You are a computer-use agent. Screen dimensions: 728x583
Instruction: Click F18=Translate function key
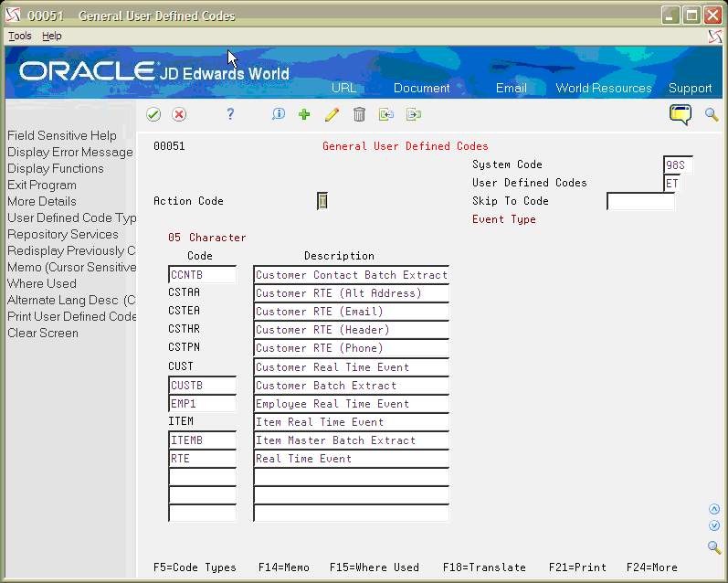pos(484,567)
